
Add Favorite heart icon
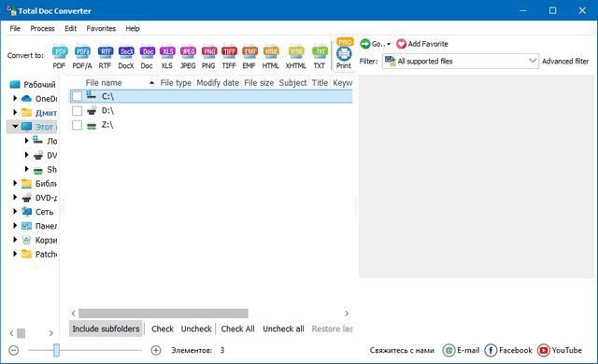tap(401, 44)
